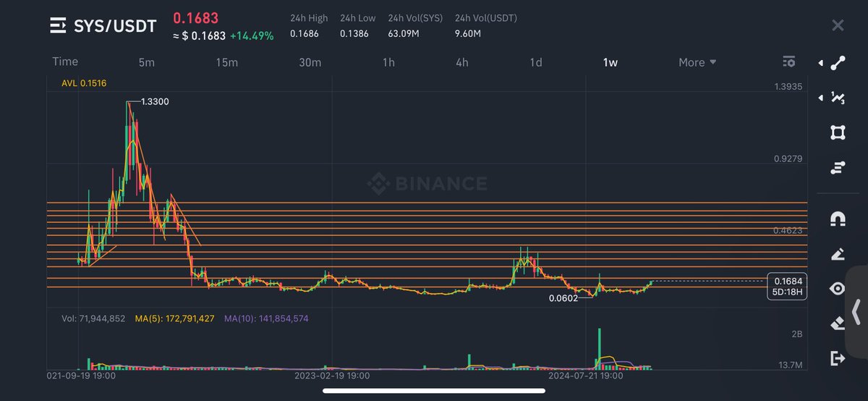This screenshot has height=401, width=868.
Task: Expand the pattern tool options arrow
Action: click(x=820, y=98)
